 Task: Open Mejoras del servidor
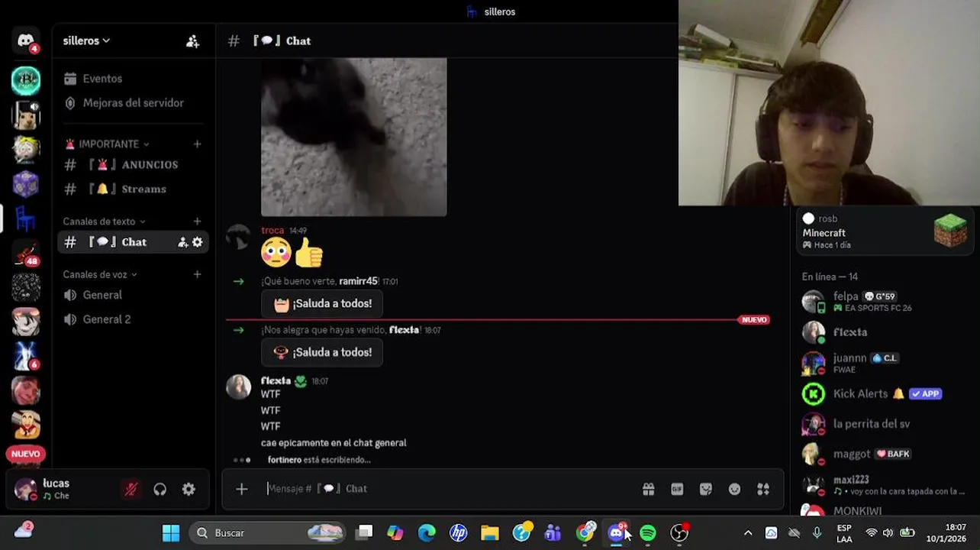[133, 103]
